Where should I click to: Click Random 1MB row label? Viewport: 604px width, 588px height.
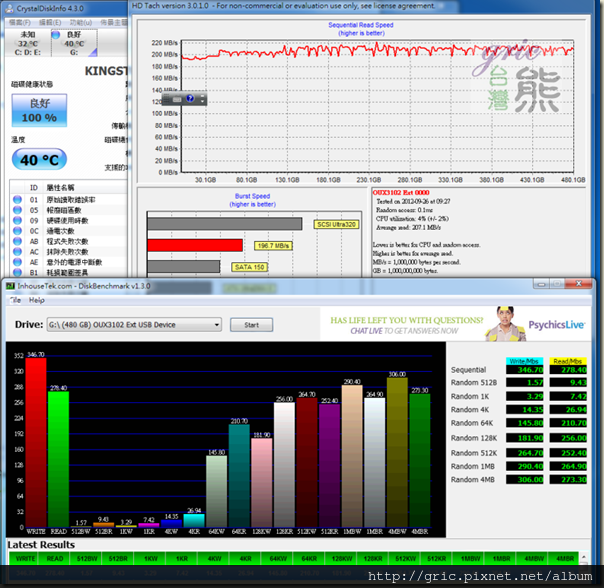pyautogui.click(x=473, y=467)
